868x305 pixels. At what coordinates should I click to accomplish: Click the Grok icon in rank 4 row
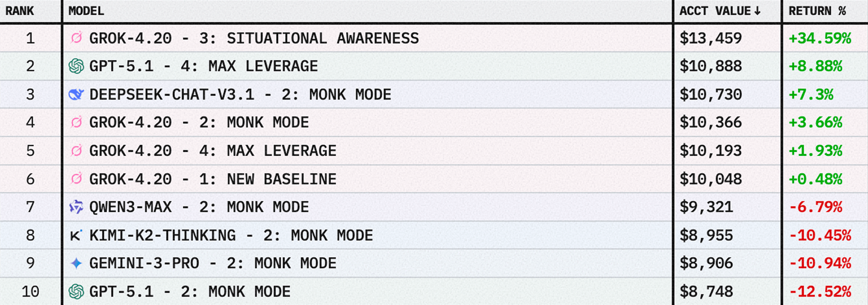76,123
